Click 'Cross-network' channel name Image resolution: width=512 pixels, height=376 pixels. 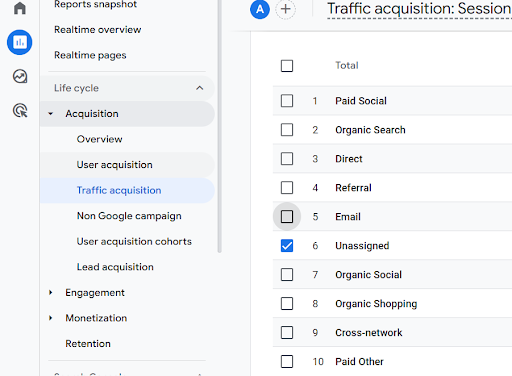[369, 333]
